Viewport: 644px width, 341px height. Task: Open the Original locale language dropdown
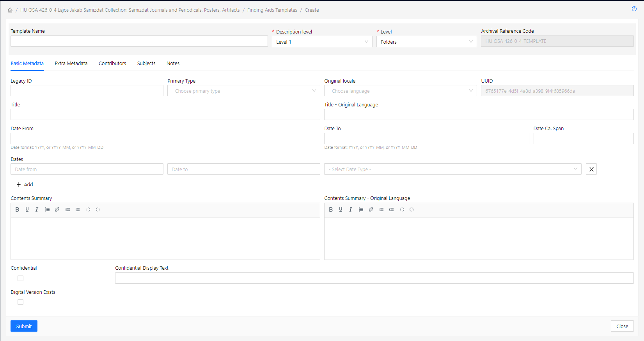tap(401, 91)
